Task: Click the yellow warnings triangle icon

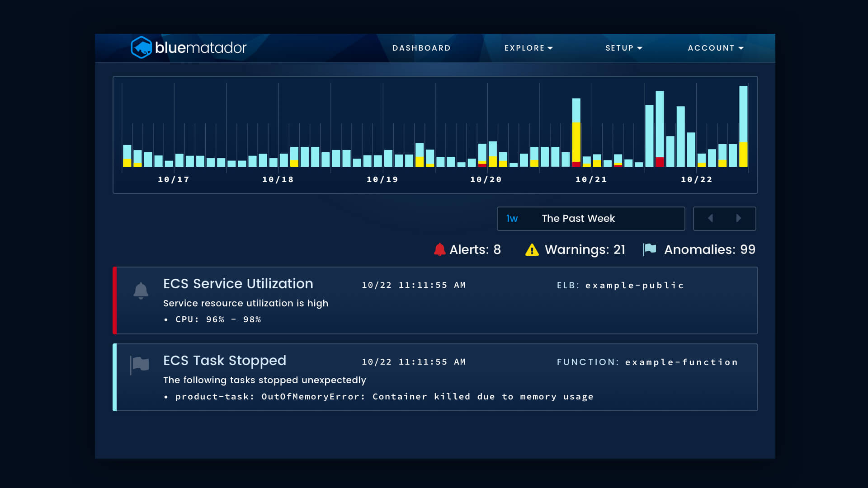Action: tap(532, 249)
